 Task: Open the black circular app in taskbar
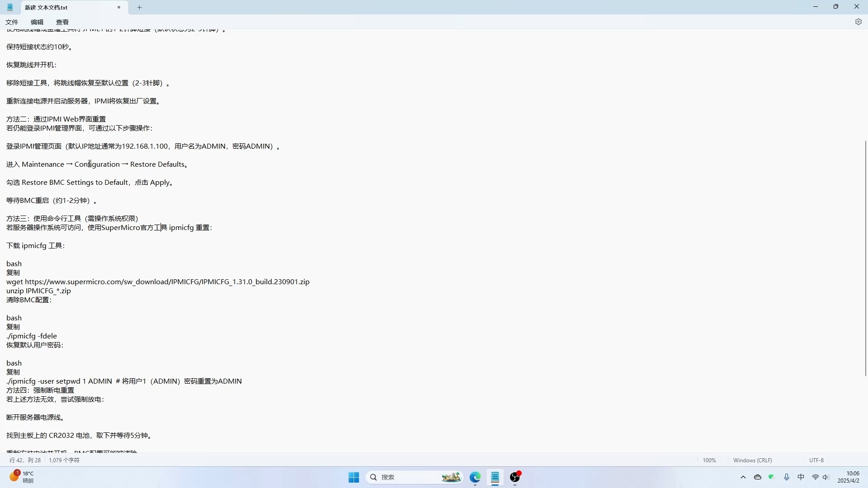point(515,477)
